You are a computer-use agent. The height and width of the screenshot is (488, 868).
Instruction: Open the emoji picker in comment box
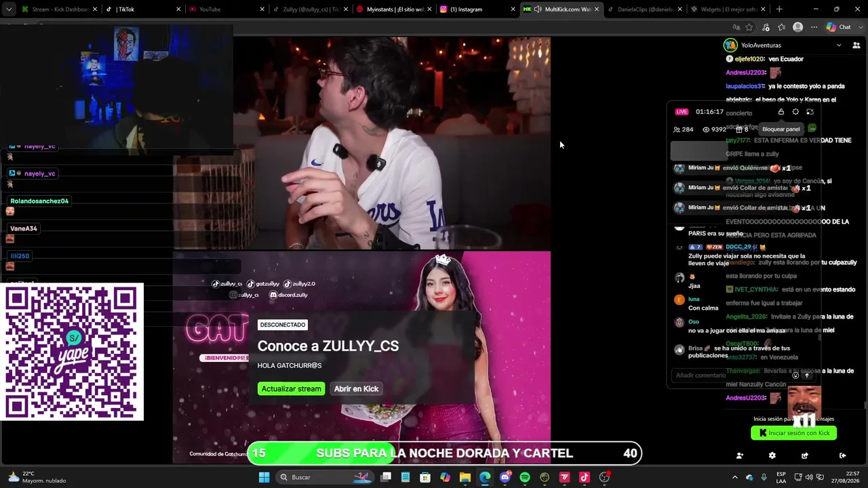(795, 375)
